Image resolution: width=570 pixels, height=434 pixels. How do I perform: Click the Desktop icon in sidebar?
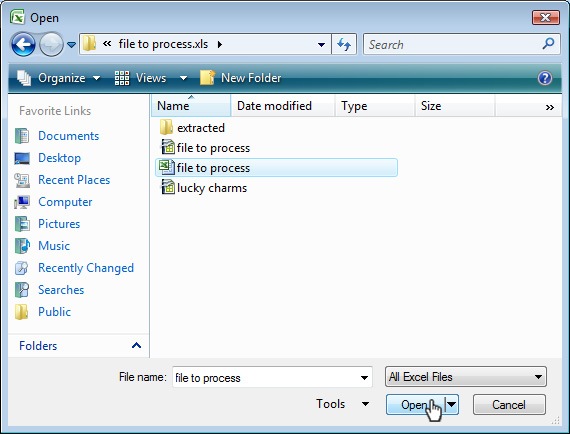point(22,158)
